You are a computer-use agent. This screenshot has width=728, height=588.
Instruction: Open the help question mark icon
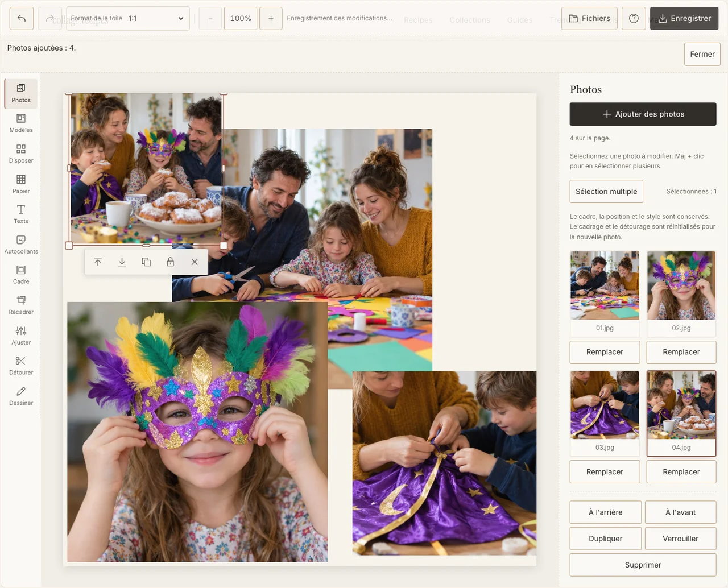pyautogui.click(x=634, y=18)
